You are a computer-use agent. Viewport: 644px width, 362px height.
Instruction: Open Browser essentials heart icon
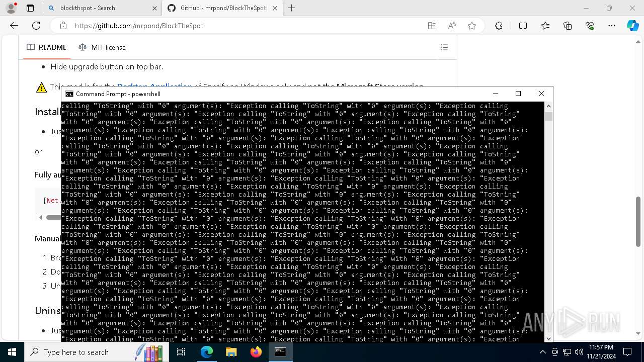[590, 26]
